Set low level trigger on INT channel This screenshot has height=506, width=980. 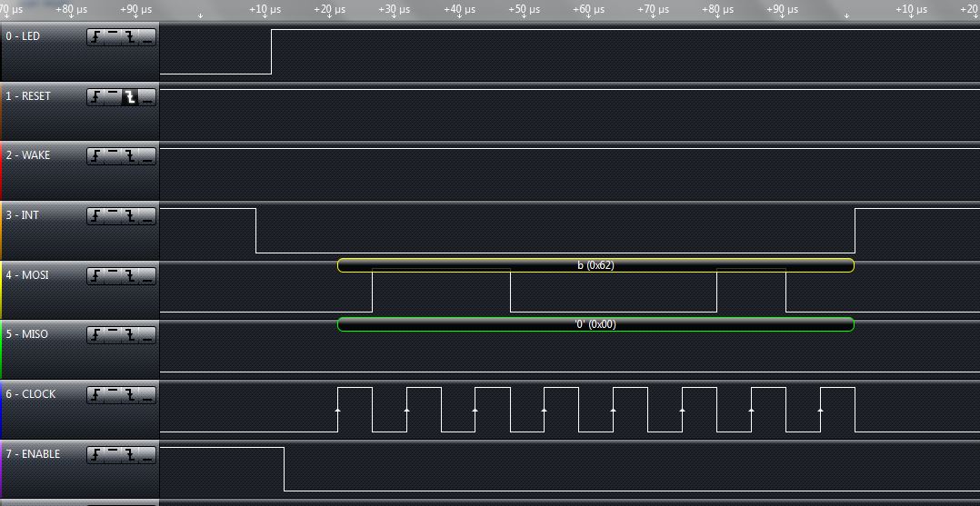147,216
